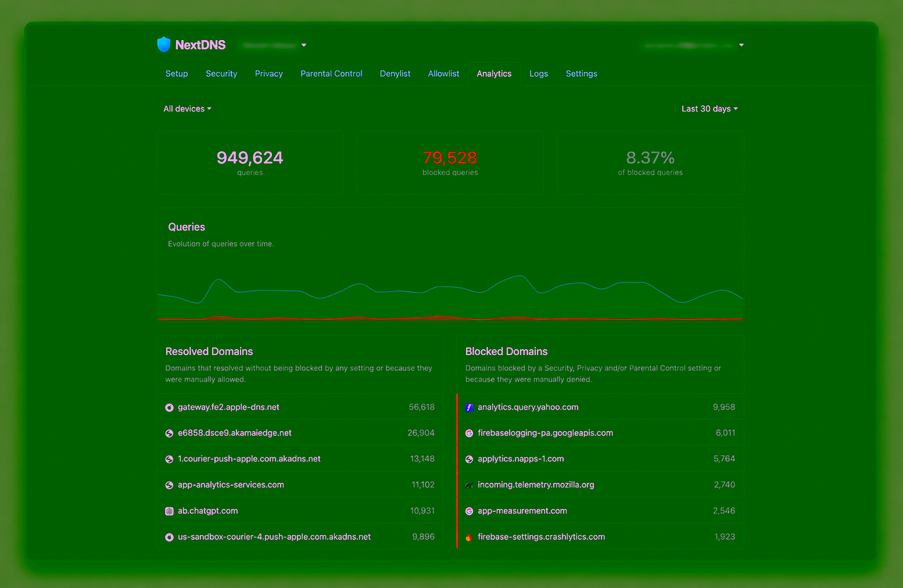903x588 pixels.
Task: Open the All devices dropdown
Action: coord(187,109)
